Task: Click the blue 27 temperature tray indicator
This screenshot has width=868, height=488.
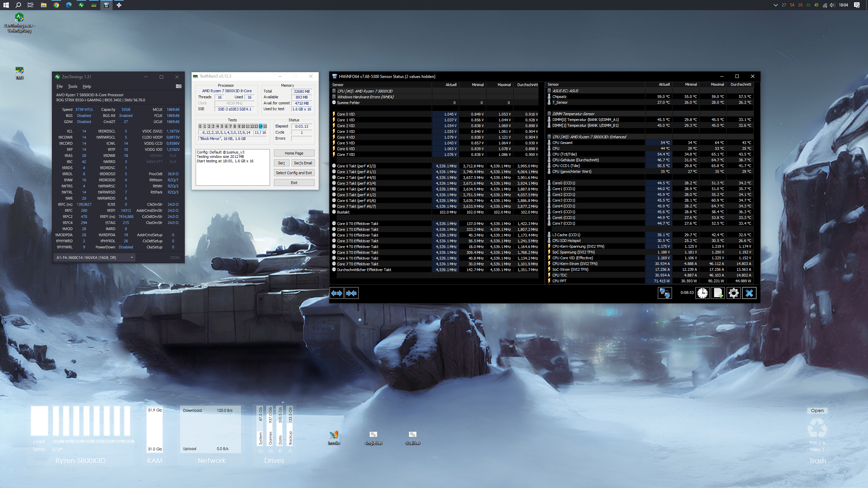Action: pos(784,5)
